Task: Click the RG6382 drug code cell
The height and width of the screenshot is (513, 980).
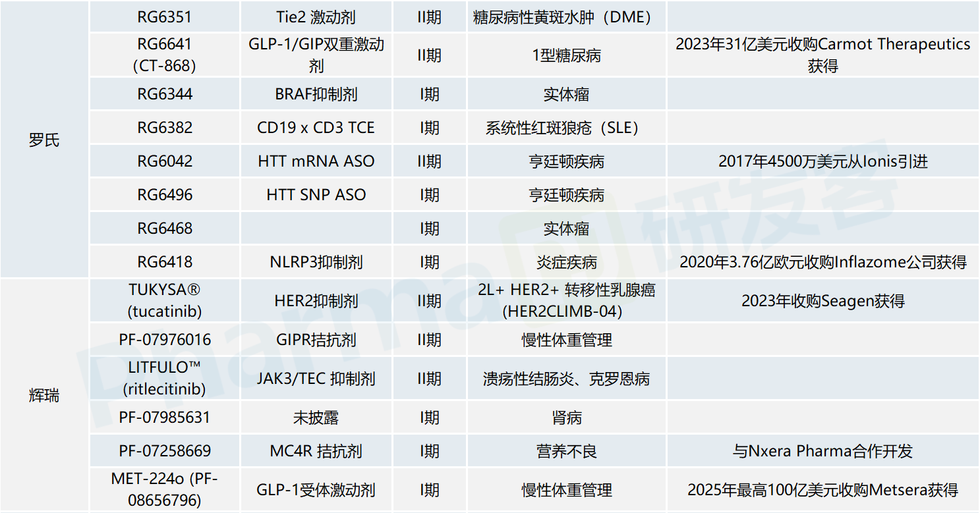Action: point(165,128)
